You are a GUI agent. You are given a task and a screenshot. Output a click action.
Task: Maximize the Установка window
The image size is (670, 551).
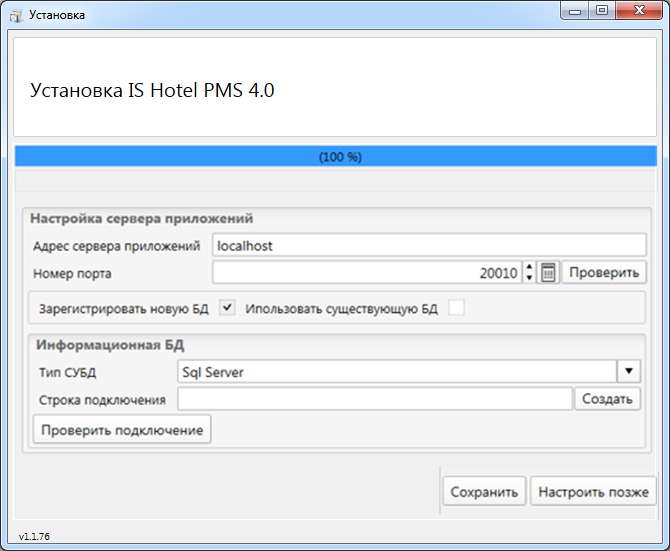(x=602, y=11)
